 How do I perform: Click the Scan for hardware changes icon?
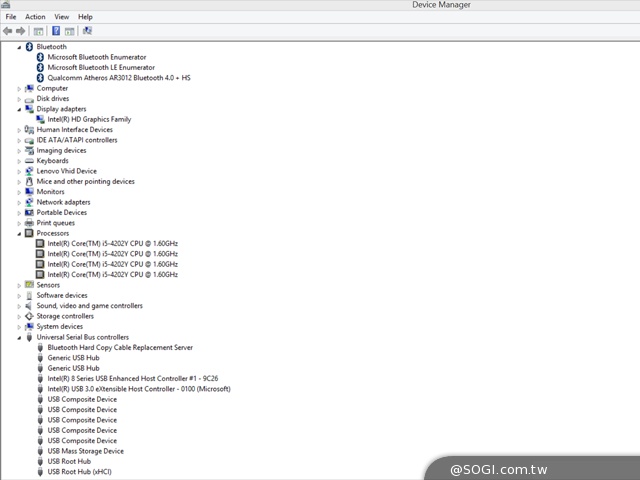[x=86, y=31]
